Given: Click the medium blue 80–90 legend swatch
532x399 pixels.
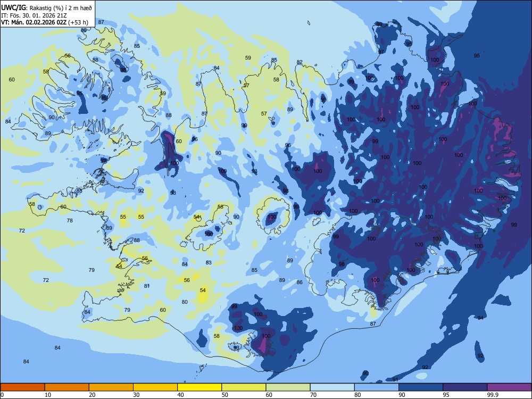Looking at the screenshot, I should [377, 387].
